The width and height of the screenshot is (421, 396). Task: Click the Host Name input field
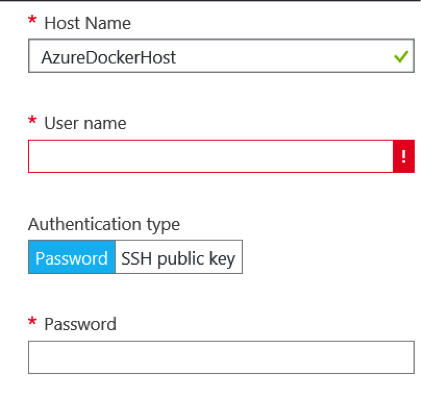[x=221, y=56]
